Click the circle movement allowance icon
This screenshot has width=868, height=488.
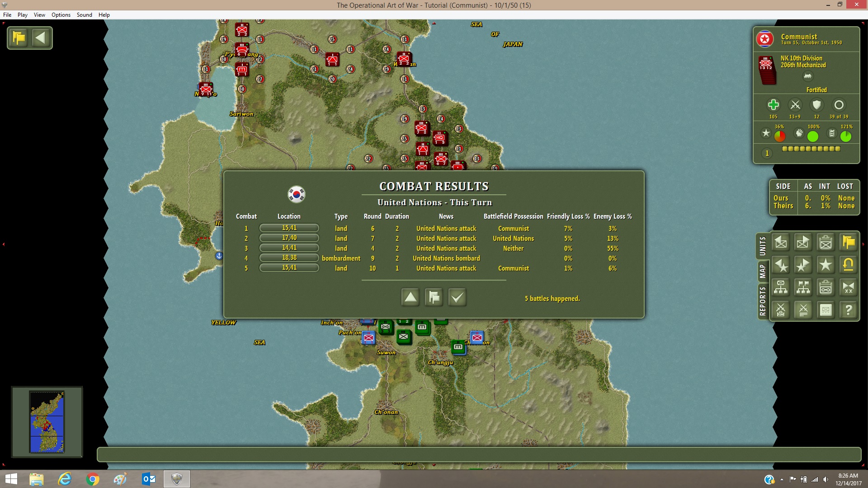click(839, 105)
